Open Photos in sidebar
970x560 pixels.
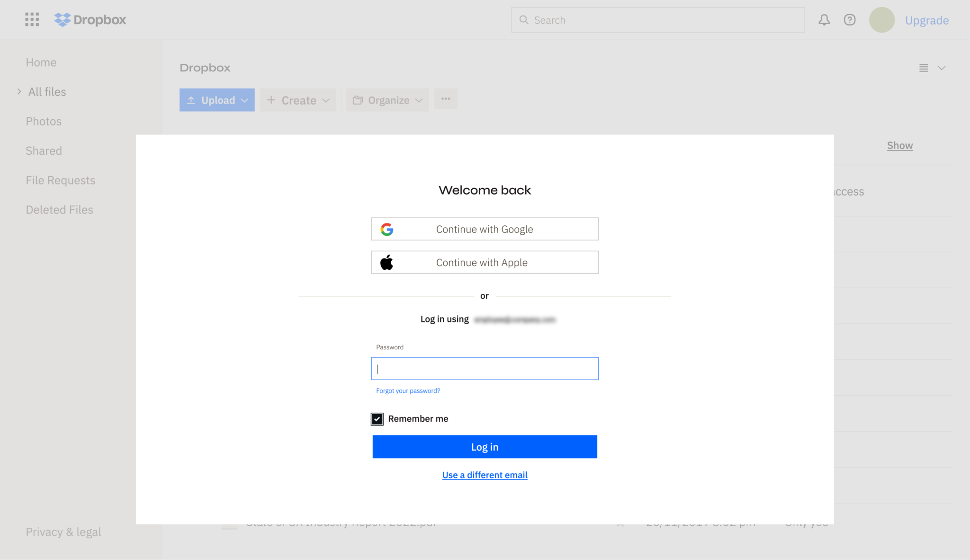(x=44, y=121)
